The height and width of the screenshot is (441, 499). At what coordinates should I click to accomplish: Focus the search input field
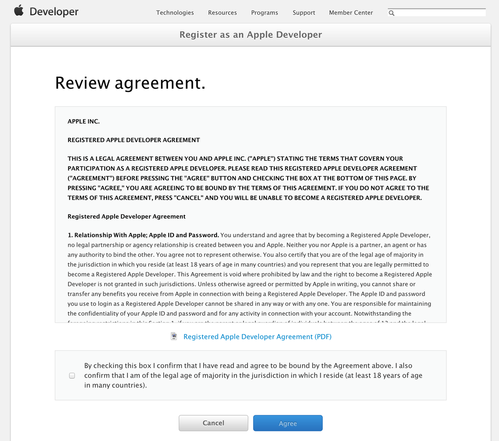(x=440, y=13)
